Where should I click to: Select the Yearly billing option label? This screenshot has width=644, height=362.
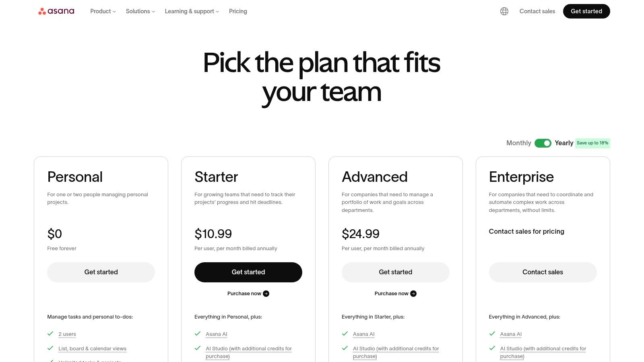pos(563,143)
